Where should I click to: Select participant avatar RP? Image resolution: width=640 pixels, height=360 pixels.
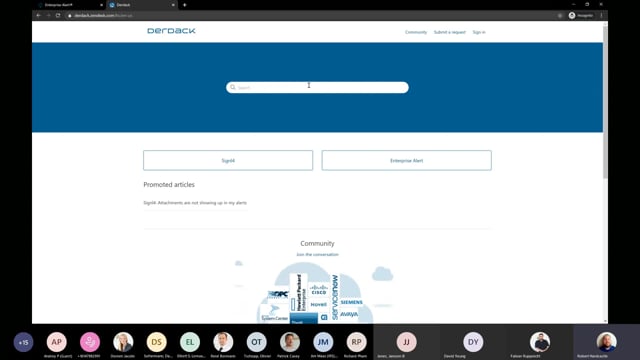[356, 342]
